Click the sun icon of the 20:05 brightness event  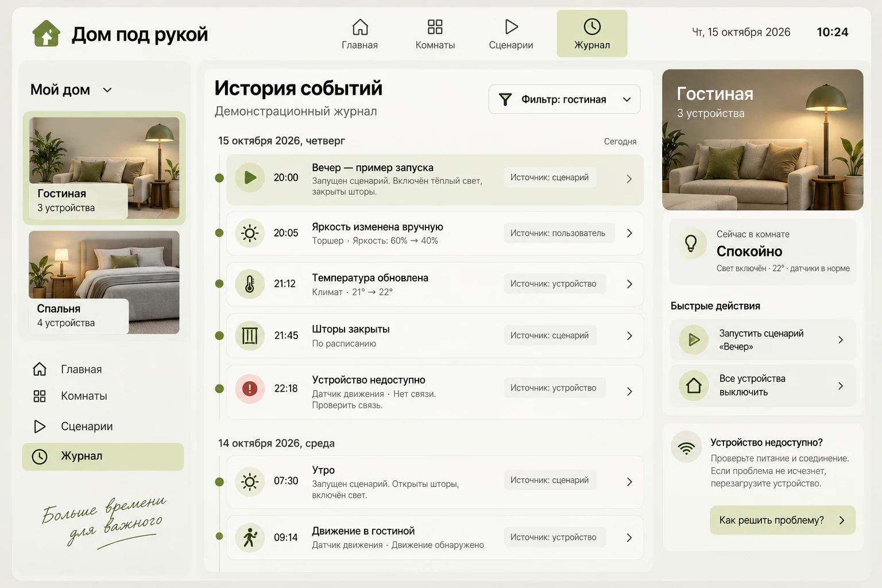click(250, 233)
